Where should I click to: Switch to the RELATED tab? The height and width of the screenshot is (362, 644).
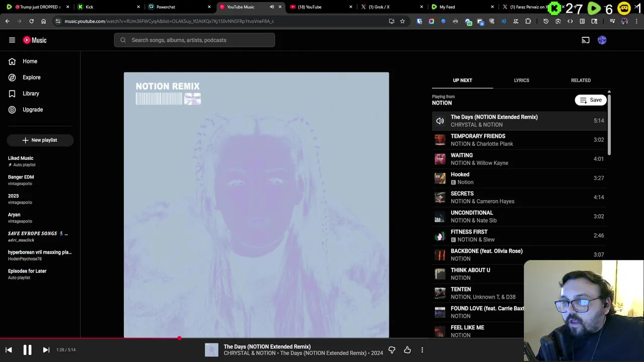pyautogui.click(x=581, y=80)
